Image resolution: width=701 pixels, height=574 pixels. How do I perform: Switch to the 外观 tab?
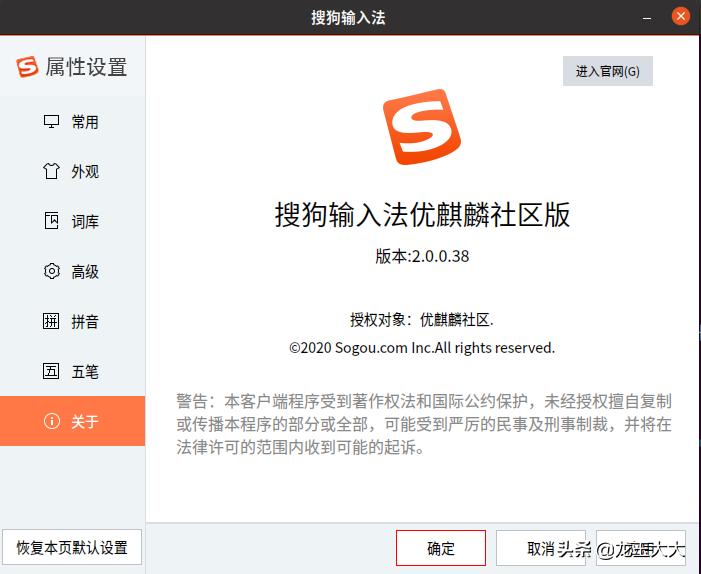point(72,172)
